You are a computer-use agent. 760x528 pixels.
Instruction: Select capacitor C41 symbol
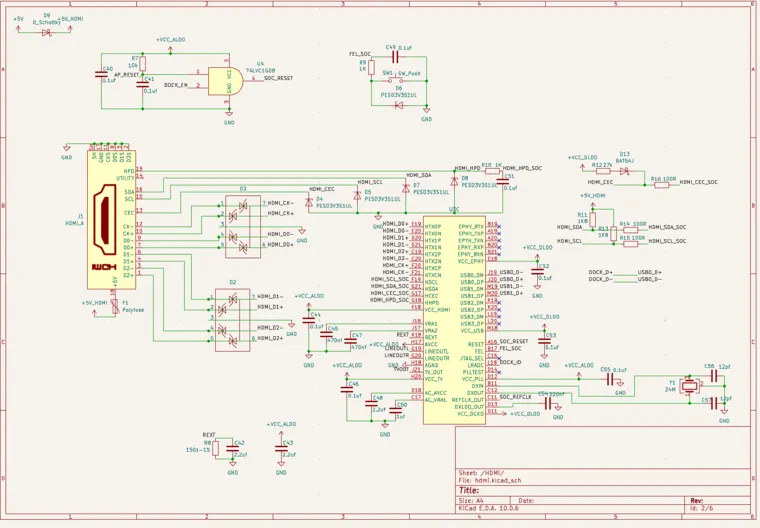click(x=142, y=84)
